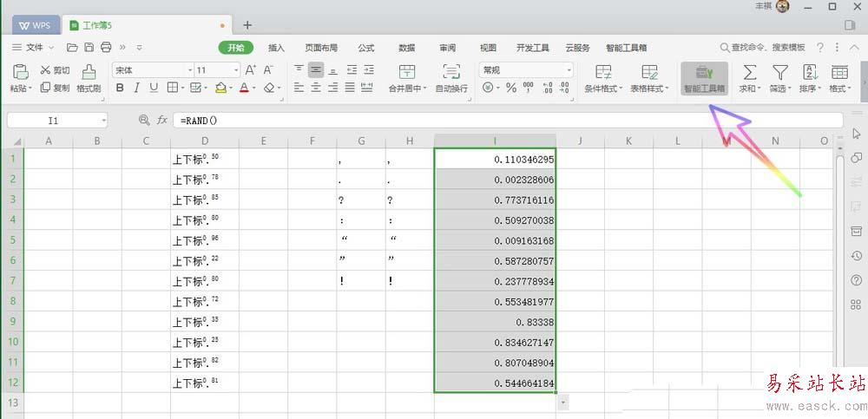Open the Developer Tools (开发工具) tab
868x419 pixels.
click(533, 48)
